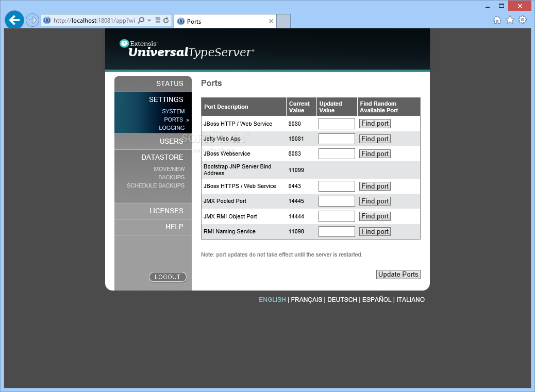Image resolution: width=535 pixels, height=392 pixels.
Task: Find port for Jetty Web App
Action: click(x=375, y=139)
